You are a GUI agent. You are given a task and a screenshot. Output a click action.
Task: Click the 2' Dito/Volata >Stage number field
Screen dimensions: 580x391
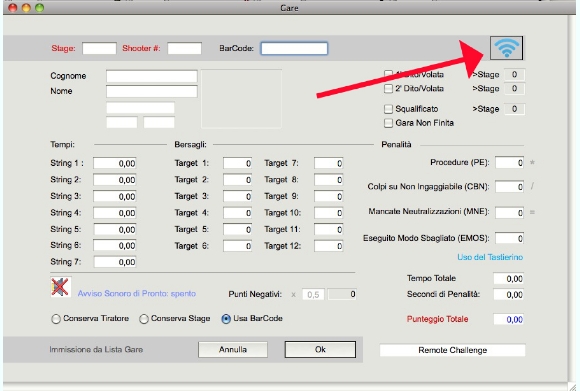pyautogui.click(x=515, y=89)
